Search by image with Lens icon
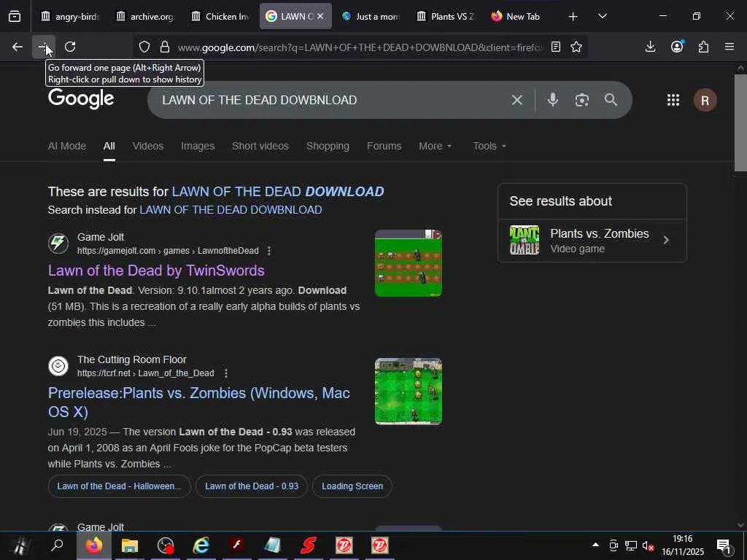Viewport: 747px width, 560px height. [x=581, y=100]
